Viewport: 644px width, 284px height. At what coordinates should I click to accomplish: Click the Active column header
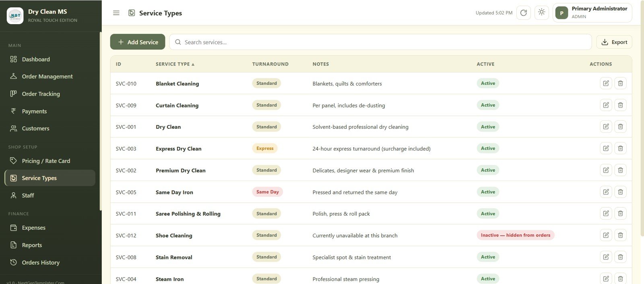pyautogui.click(x=485, y=64)
